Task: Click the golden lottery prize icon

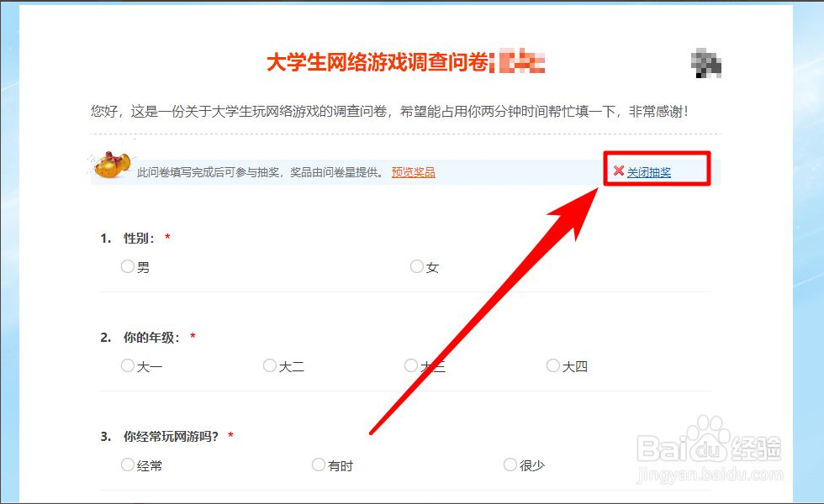Action: coord(110,165)
